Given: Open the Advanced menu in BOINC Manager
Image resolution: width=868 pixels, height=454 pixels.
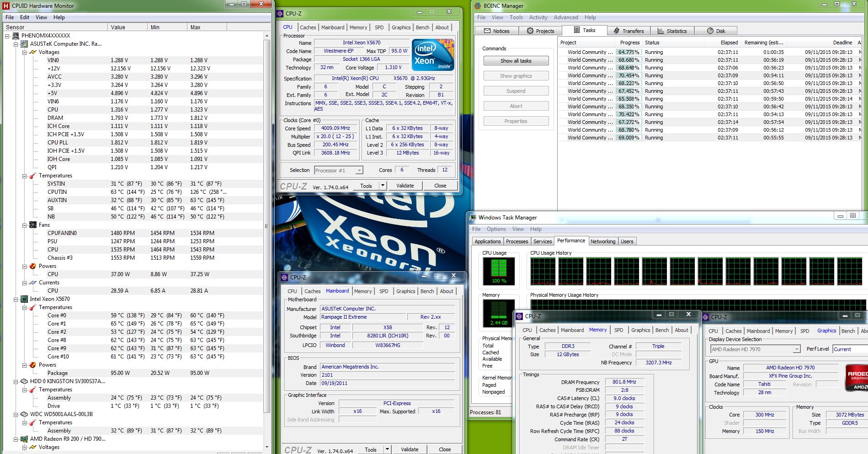Looking at the screenshot, I should point(566,17).
